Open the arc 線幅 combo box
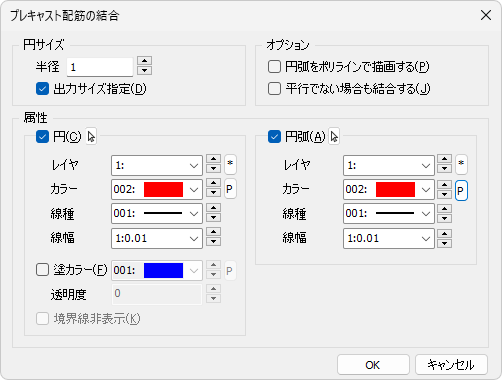502x380 pixels. 389,238
